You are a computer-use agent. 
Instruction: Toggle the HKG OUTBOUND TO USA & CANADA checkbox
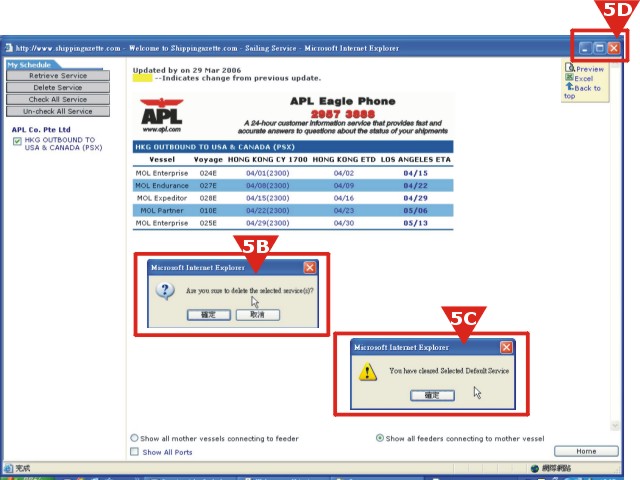(17, 141)
